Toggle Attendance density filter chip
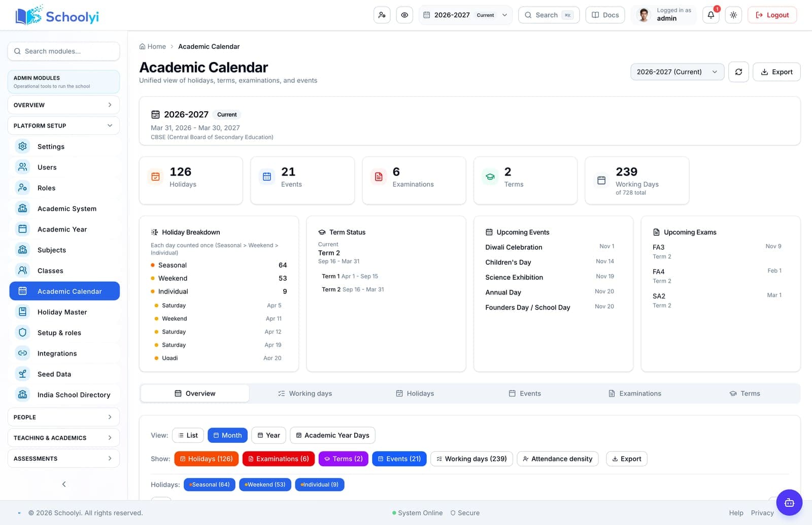812x525 pixels. tap(558, 459)
